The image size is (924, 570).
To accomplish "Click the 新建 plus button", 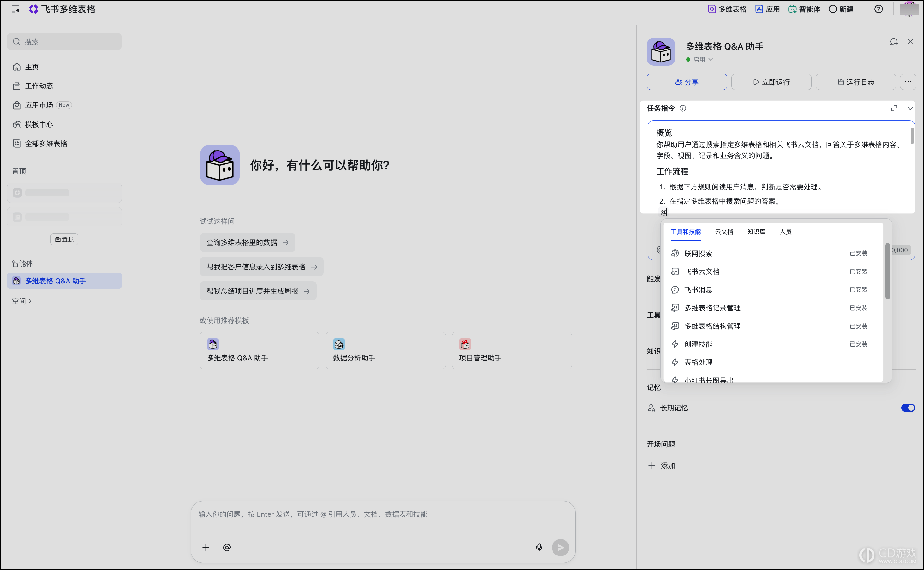I will [x=841, y=9].
